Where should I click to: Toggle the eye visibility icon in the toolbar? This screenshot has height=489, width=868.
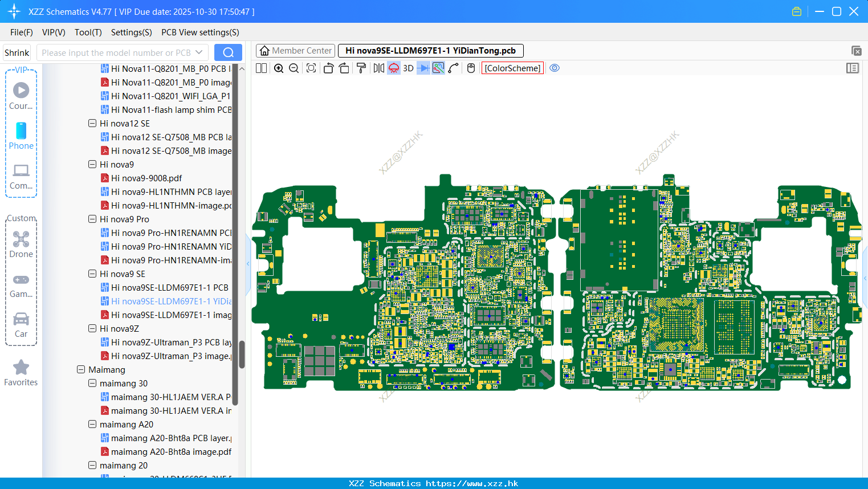coord(555,68)
